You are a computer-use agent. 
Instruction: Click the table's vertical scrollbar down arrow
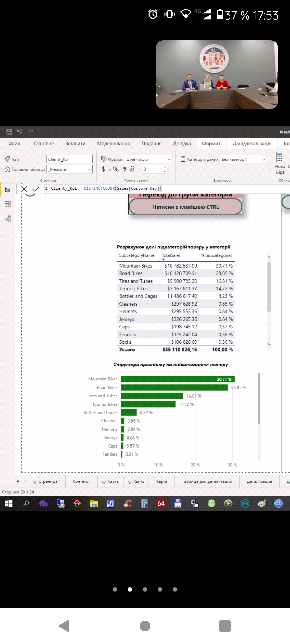point(269,344)
